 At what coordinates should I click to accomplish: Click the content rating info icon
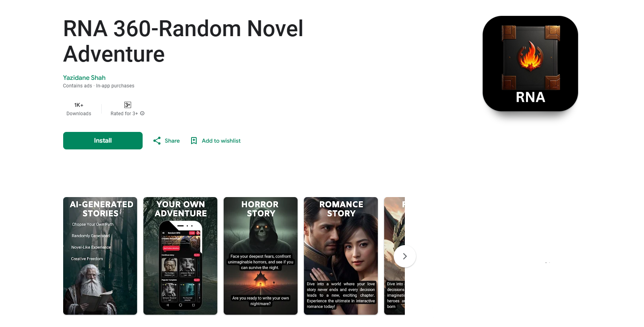tap(142, 113)
